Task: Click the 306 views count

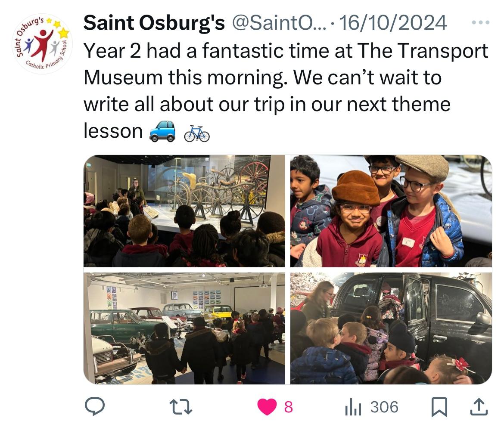Action: 384,407
